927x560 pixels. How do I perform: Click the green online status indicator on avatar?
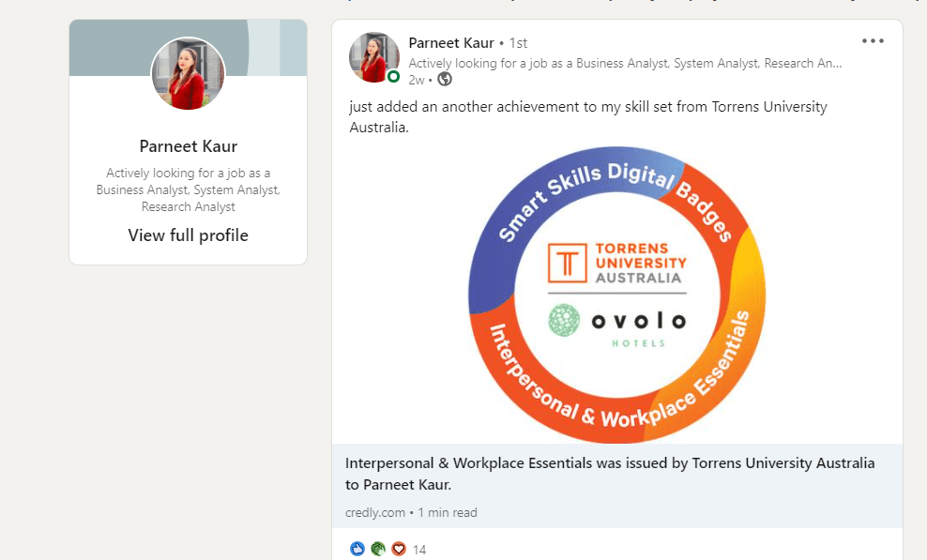[394, 77]
